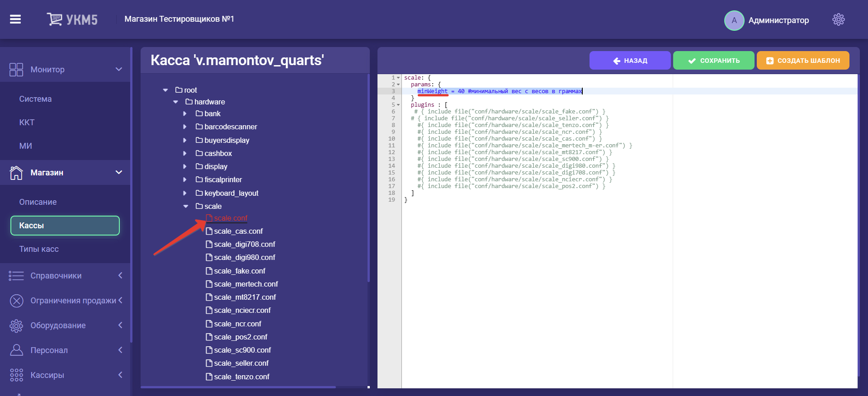Expand the cashbox folder node

(x=185, y=153)
